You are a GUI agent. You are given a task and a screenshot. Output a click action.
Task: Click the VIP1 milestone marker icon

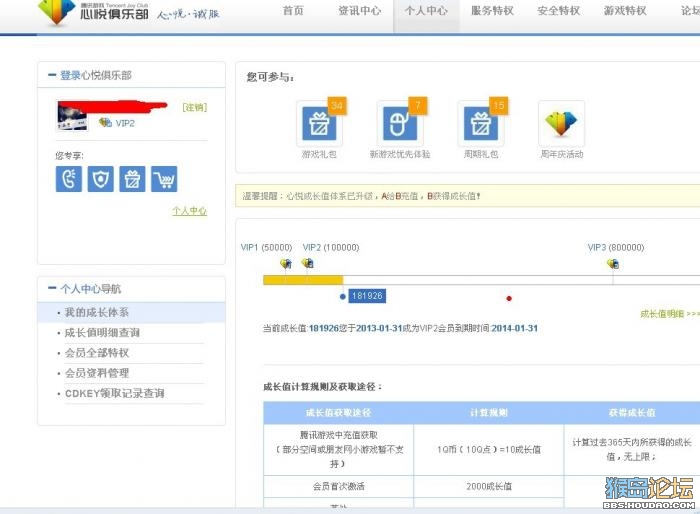286,263
